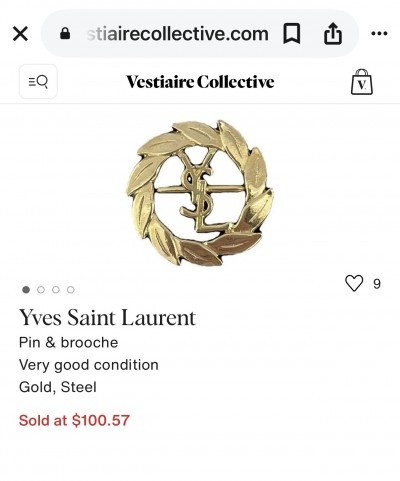Tap the likes count number 9

(x=377, y=284)
